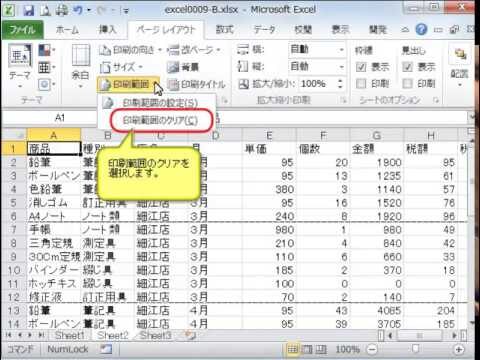Click vertical scrollbar down arrow
480x360 pixels.
coord(472,323)
